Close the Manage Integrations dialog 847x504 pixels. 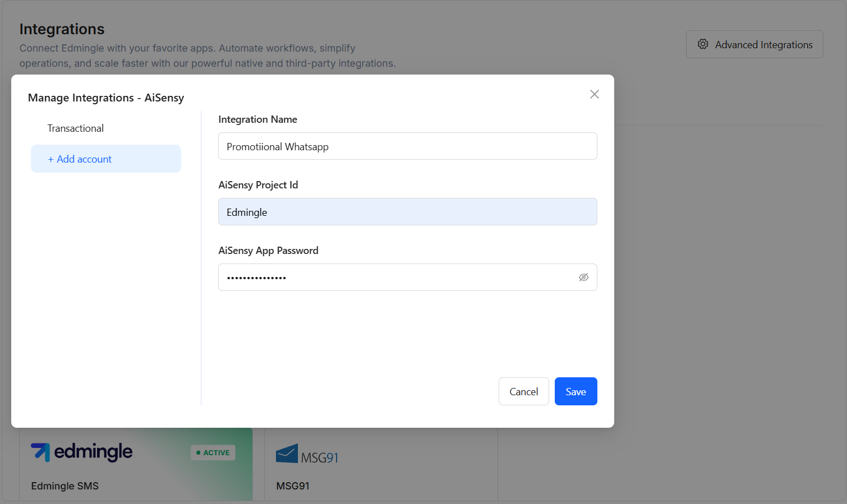pyautogui.click(x=595, y=94)
